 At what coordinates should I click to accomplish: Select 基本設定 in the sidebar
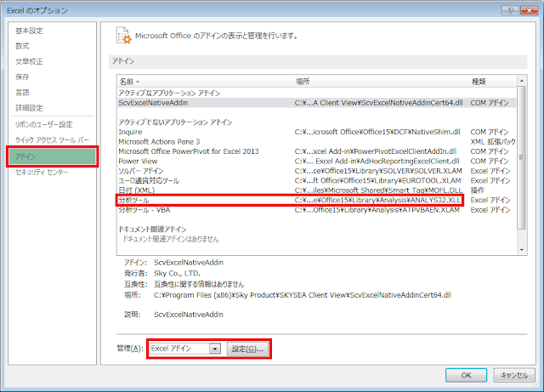[x=30, y=31]
